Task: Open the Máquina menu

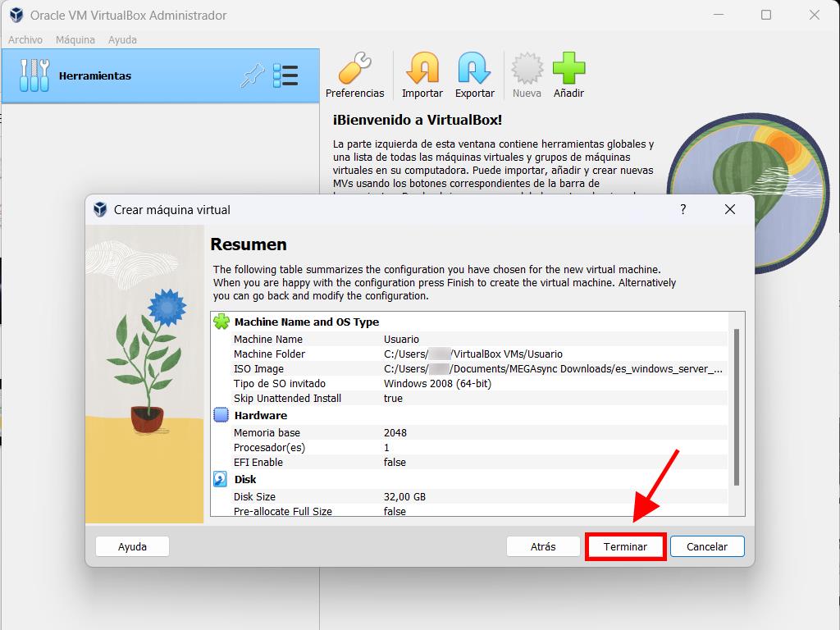Action: [x=75, y=39]
